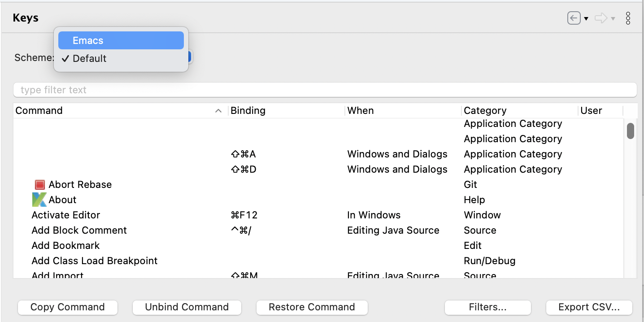The height and width of the screenshot is (322, 644).
Task: Click the back navigation arrow icon
Action: coord(574,18)
